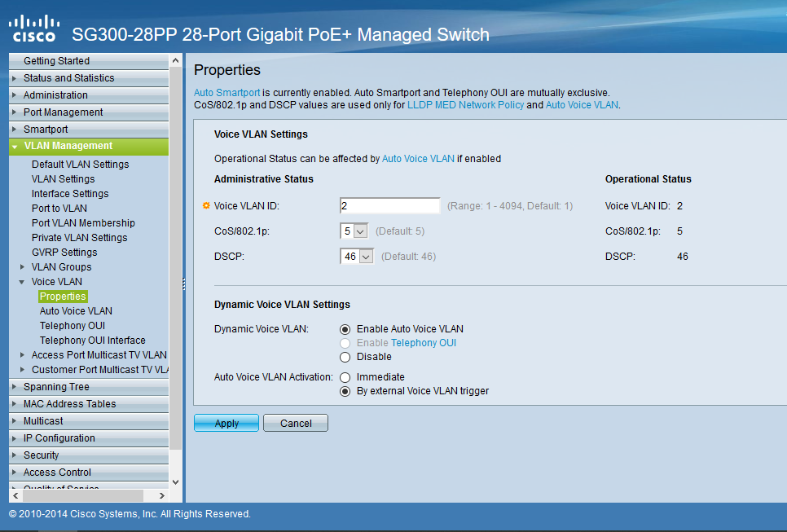Follow the Auto Smartport link

(226, 93)
